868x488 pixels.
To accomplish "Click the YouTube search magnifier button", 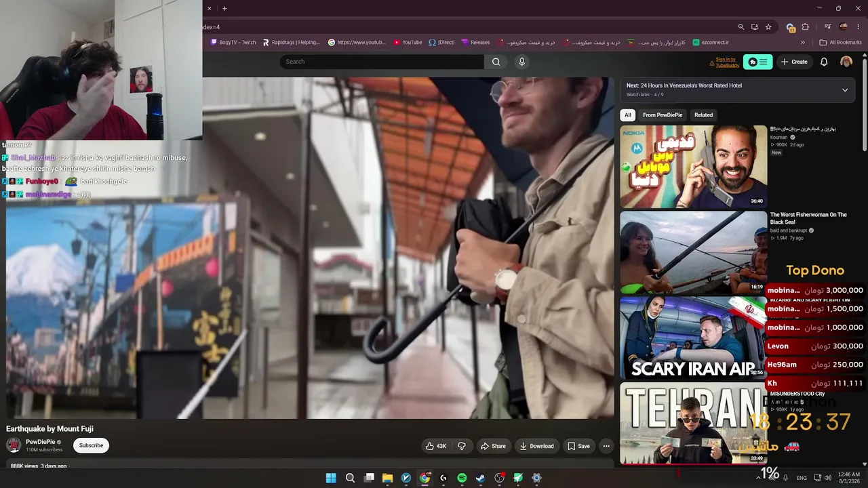I will [x=496, y=62].
